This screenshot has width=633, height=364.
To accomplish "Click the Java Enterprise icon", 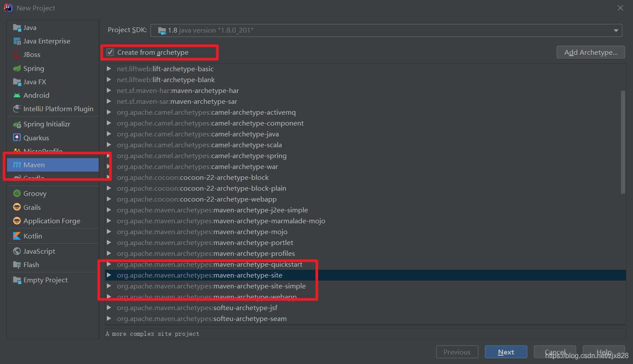I will [x=17, y=41].
